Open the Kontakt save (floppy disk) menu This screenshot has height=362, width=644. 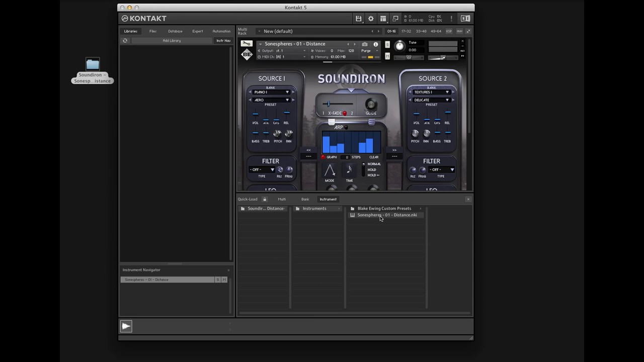click(x=358, y=19)
